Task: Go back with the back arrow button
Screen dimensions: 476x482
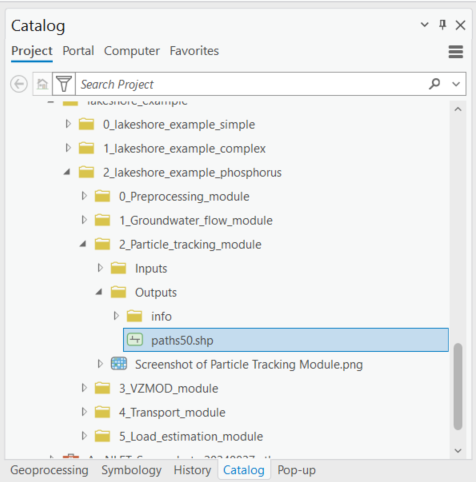Action: (19, 84)
